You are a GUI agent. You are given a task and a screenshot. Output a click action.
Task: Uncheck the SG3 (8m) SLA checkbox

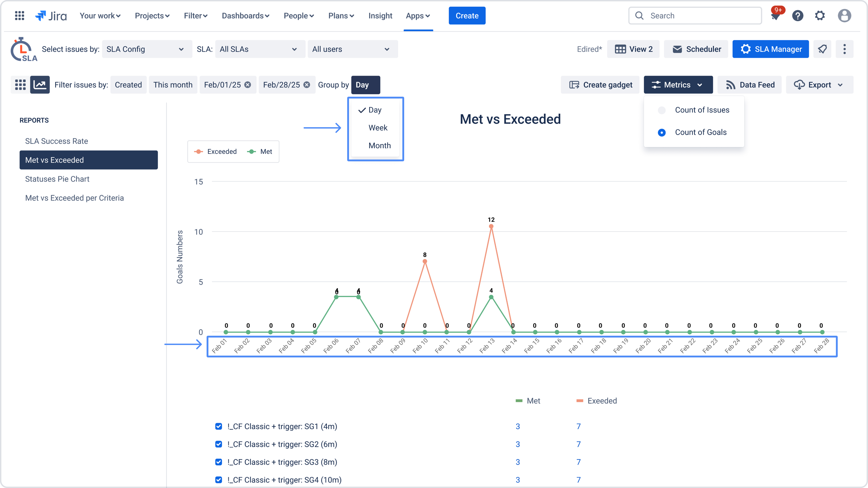(x=219, y=462)
